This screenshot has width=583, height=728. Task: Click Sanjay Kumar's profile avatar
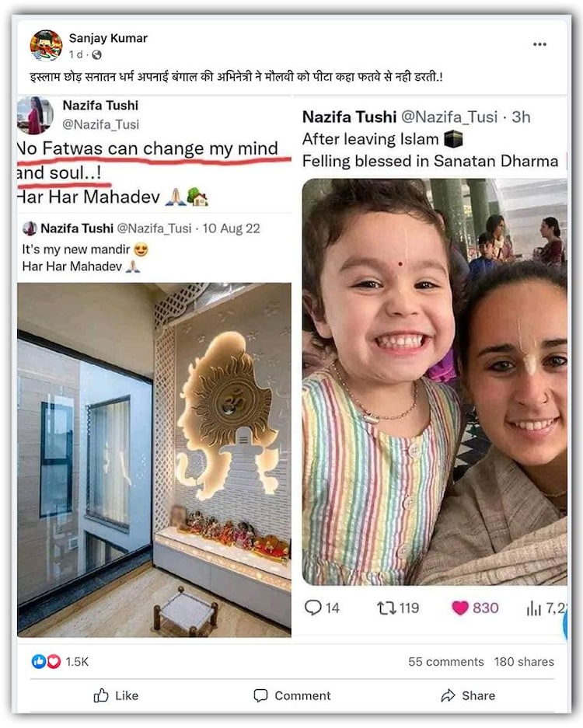pyautogui.click(x=46, y=46)
